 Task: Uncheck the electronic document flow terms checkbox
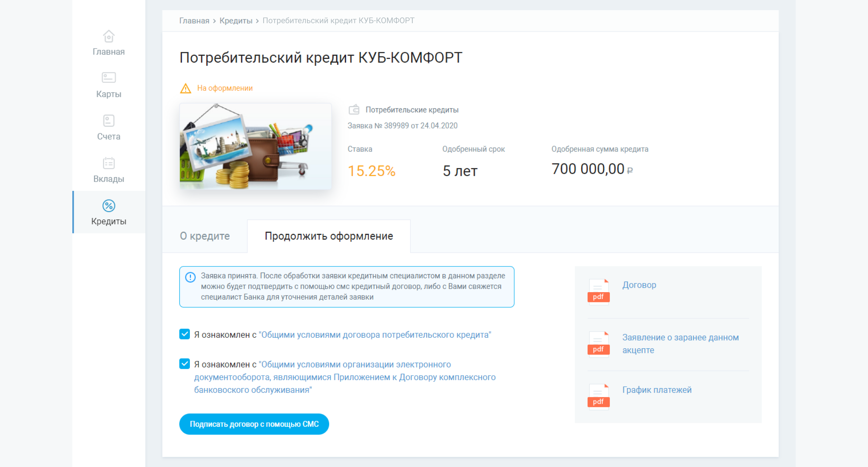pos(184,363)
